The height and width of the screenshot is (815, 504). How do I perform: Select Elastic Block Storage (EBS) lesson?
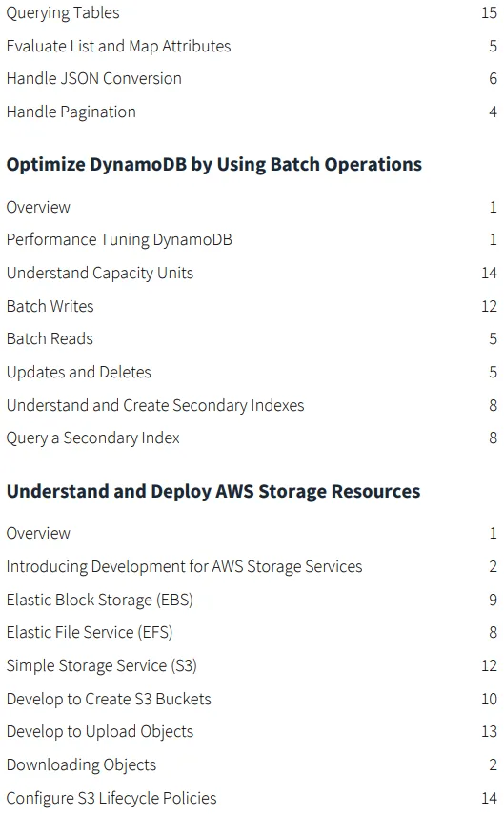coord(100,600)
